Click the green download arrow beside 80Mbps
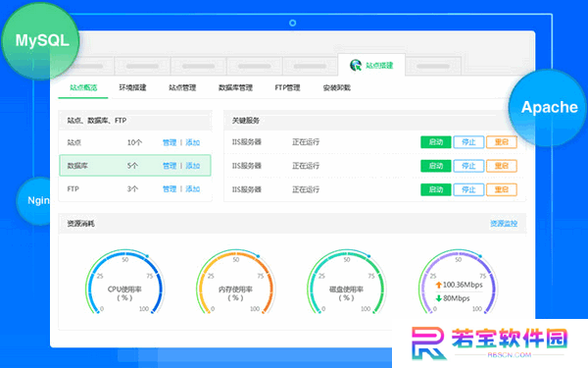The height and width of the screenshot is (368, 588). tap(438, 298)
